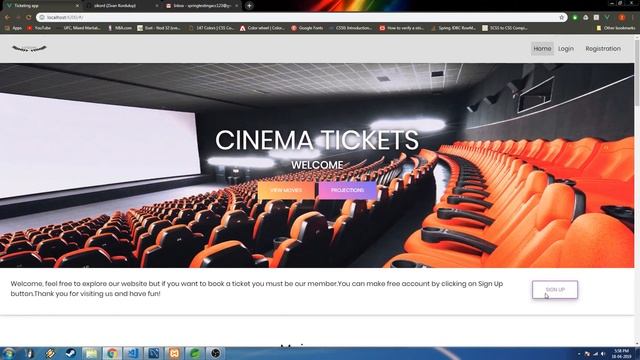Click the dark blue taskbar app after VS Code
The image size is (640, 360).
point(153,353)
